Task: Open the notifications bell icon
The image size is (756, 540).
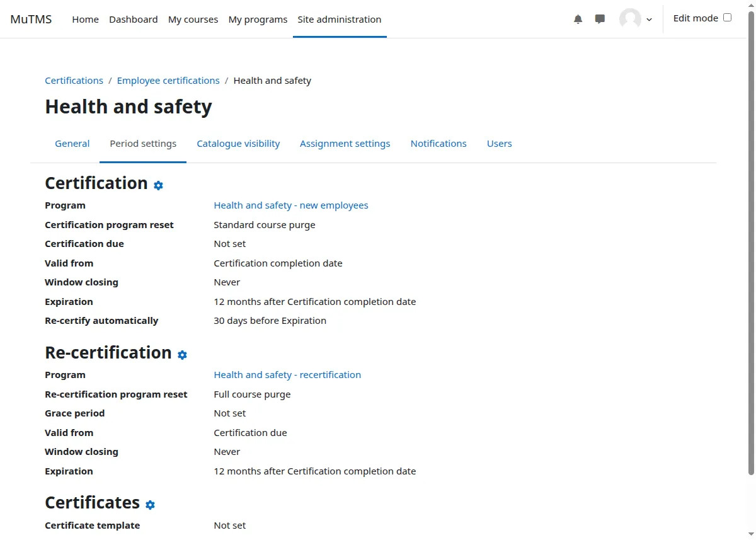Action: click(x=578, y=20)
